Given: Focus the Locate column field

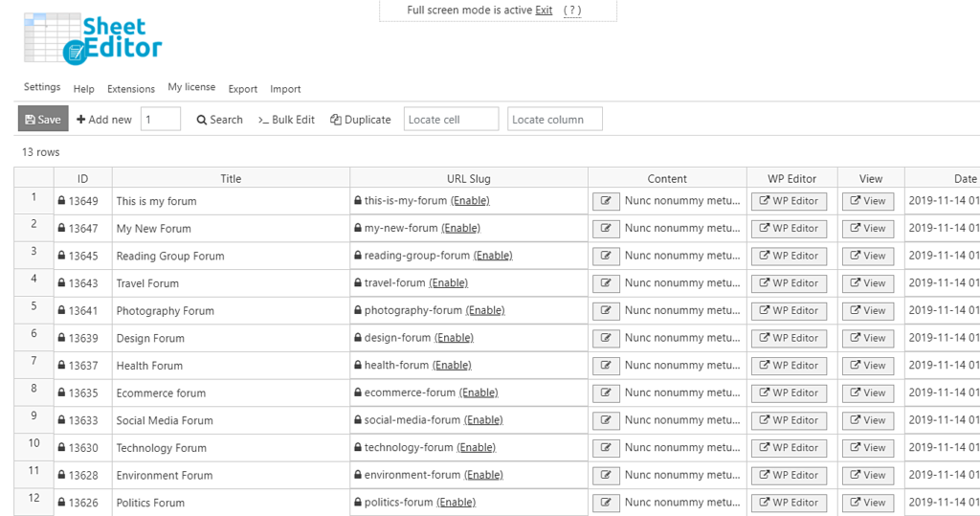Looking at the screenshot, I should point(555,119).
